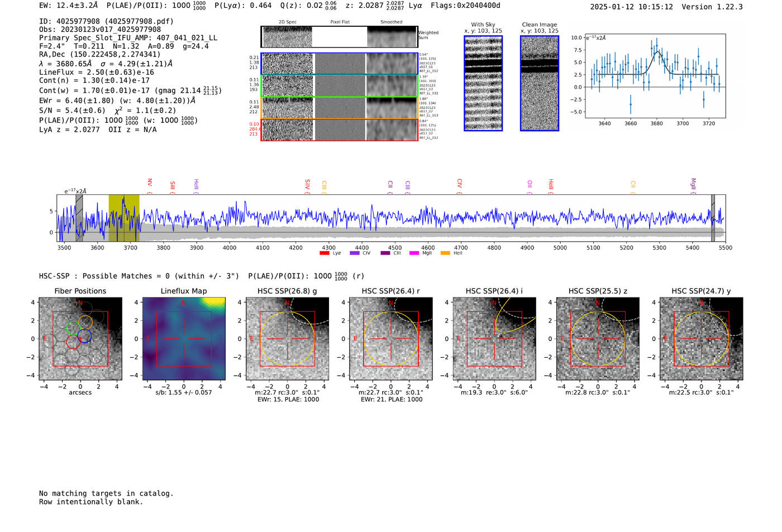Select the orange fiber circle in Fiber Positions
This screenshot has width=782, height=532.
(85, 322)
